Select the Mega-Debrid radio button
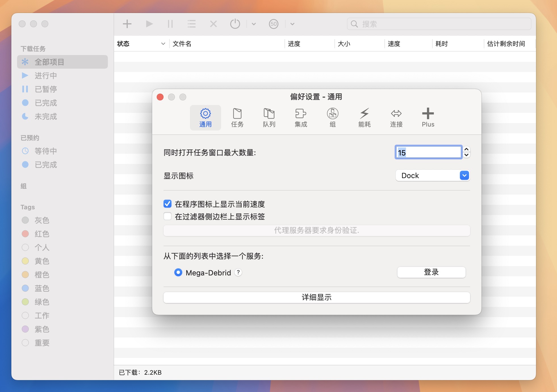 (178, 273)
